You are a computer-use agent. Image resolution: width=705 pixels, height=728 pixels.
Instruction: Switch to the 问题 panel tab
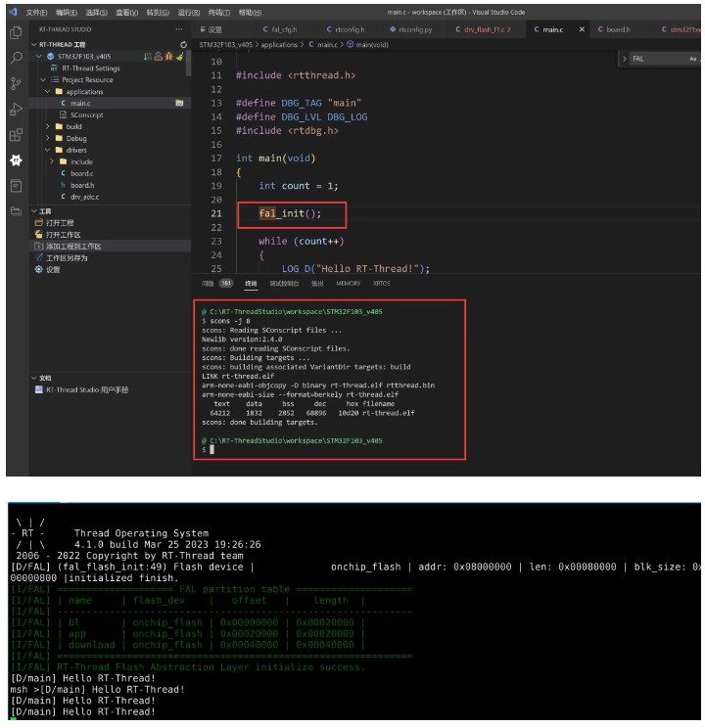pyautogui.click(x=208, y=283)
